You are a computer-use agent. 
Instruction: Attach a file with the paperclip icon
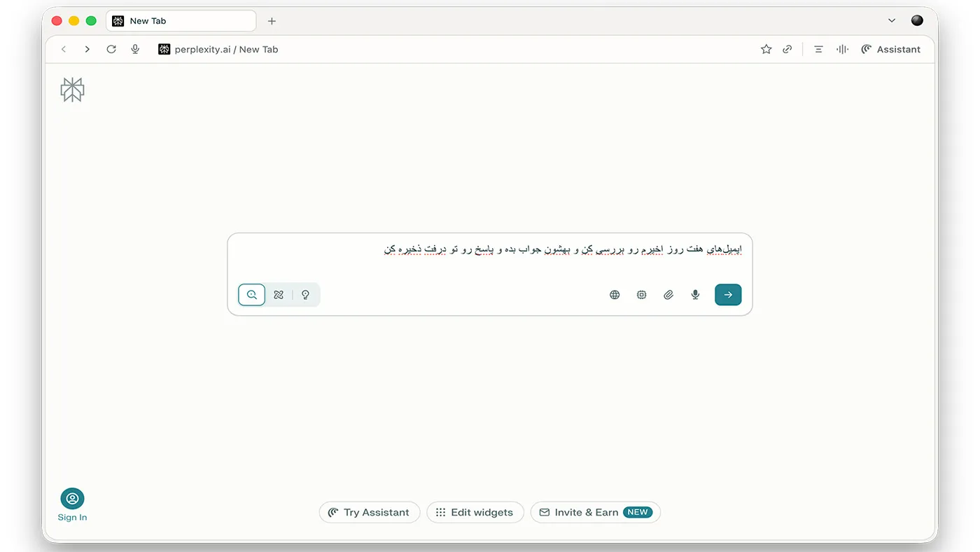(x=668, y=295)
